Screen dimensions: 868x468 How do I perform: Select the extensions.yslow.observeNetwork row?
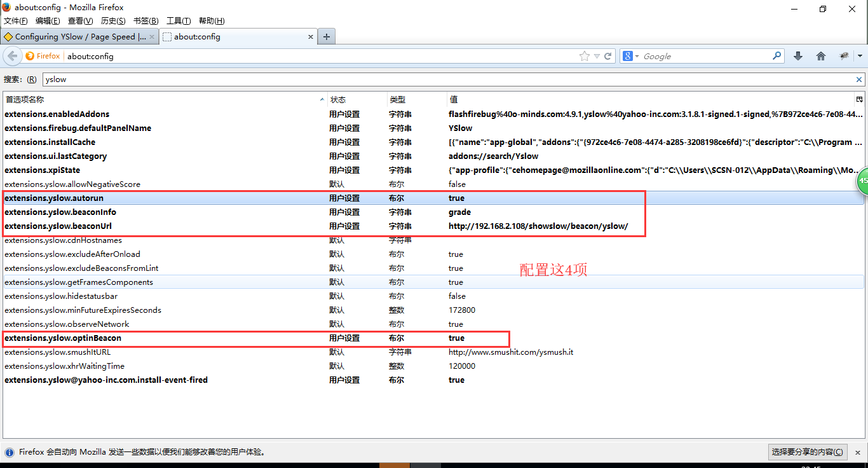pyautogui.click(x=433, y=324)
